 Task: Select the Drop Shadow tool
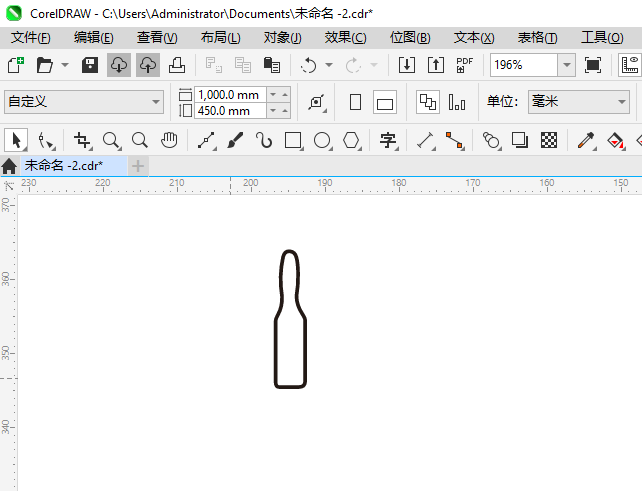[520, 140]
